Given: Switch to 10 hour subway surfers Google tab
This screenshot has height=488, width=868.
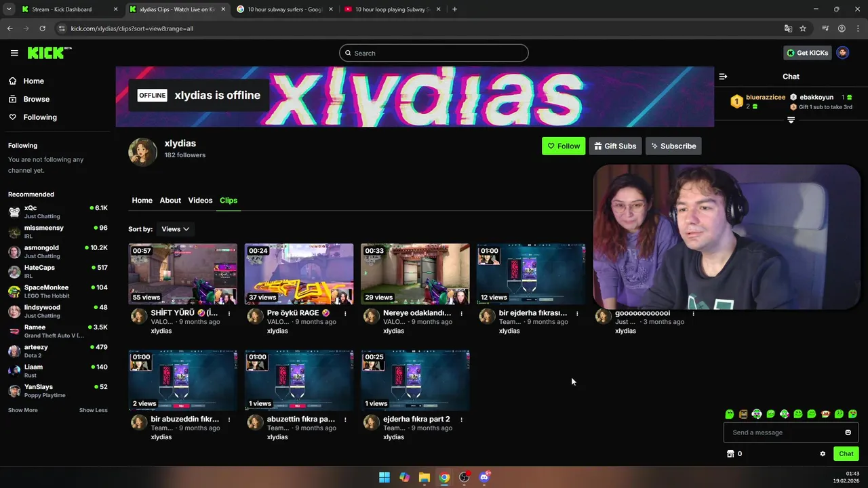Looking at the screenshot, I should [x=285, y=9].
